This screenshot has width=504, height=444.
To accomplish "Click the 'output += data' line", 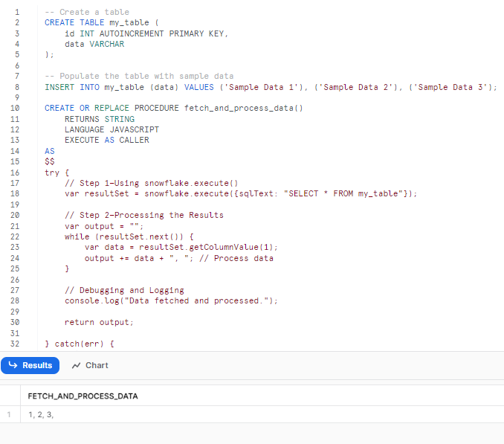I will 179,258.
